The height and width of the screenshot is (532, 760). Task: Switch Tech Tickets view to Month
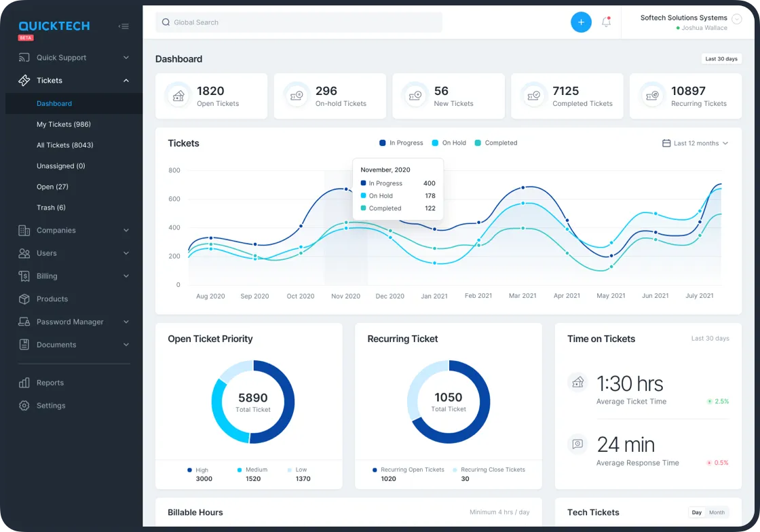pos(717,512)
